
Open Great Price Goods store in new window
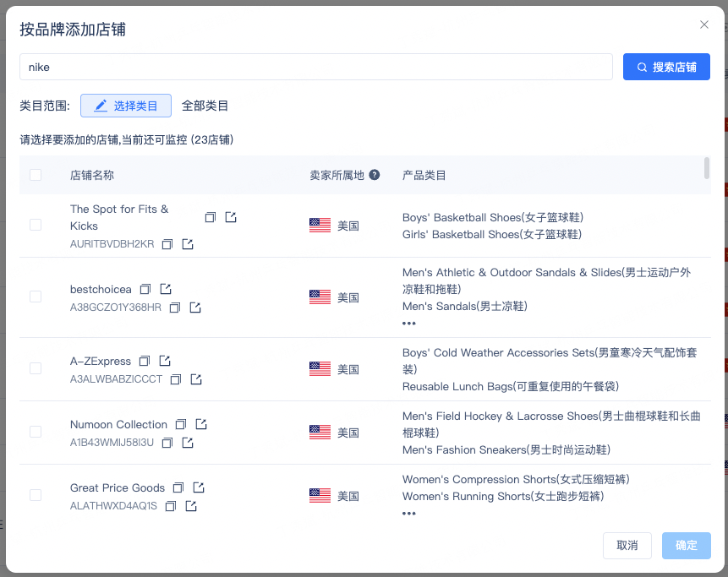click(199, 487)
